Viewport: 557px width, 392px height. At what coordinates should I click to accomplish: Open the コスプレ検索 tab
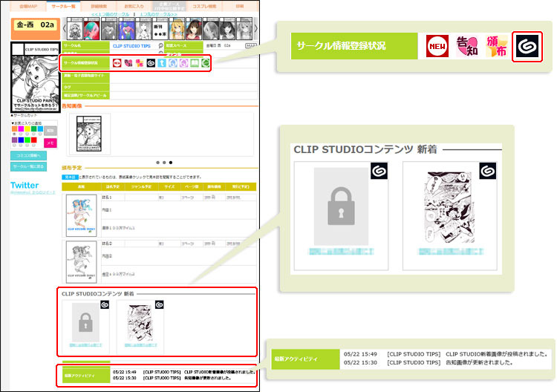pyautogui.click(x=204, y=6)
